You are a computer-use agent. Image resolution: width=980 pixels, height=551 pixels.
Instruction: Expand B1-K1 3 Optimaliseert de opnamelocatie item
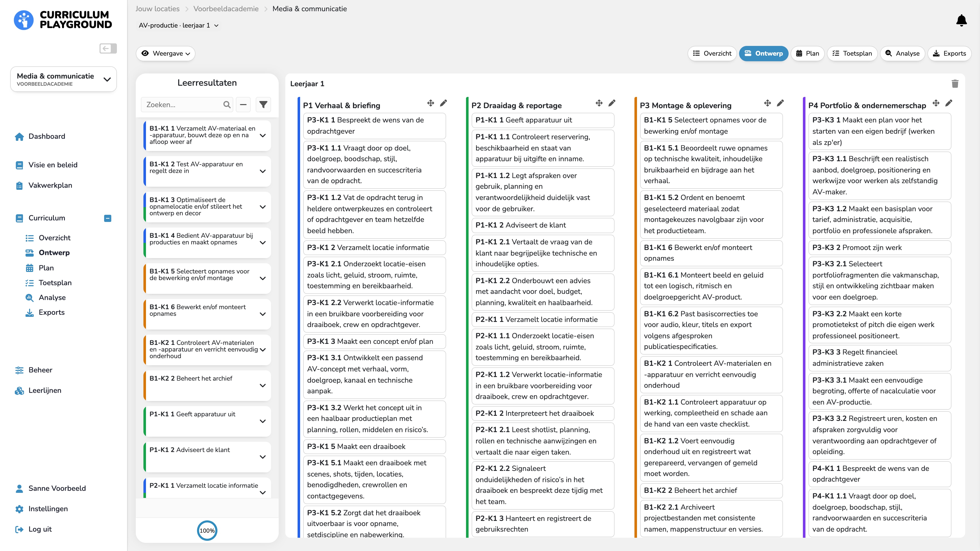pos(263,207)
